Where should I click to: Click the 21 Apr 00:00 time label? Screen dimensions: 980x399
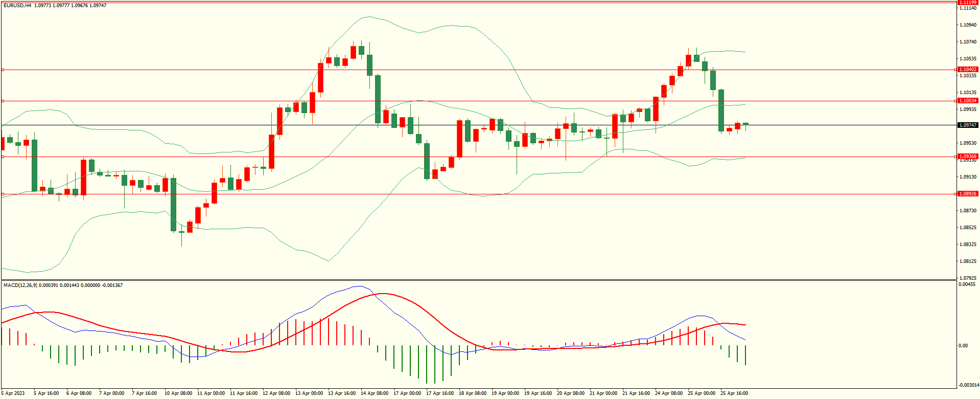[603, 393]
